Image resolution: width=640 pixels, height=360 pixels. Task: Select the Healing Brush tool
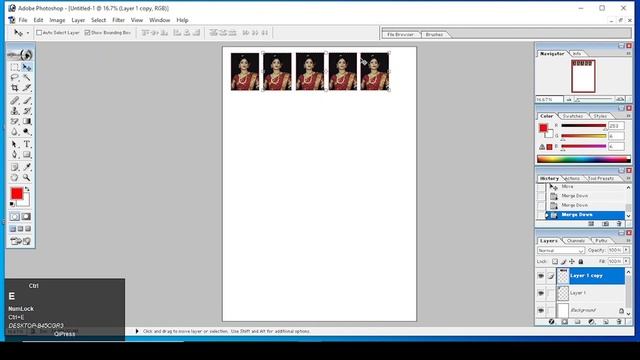pos(14,100)
